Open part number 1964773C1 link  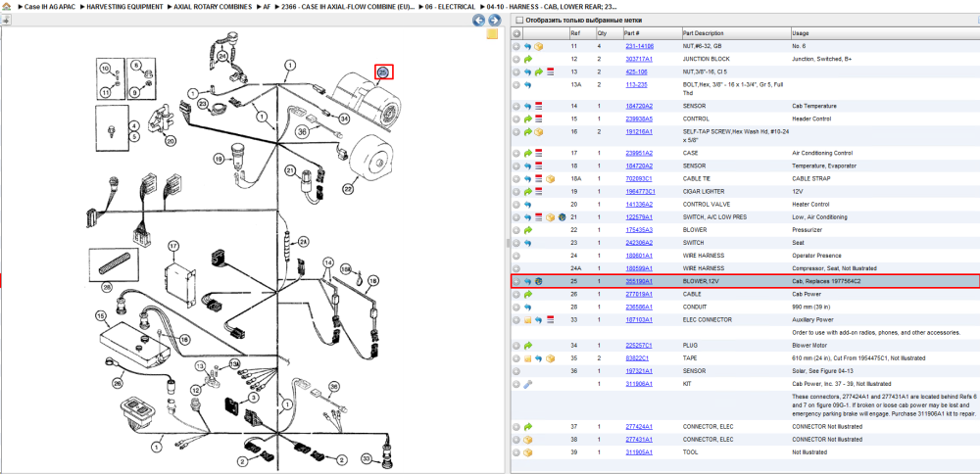(641, 191)
